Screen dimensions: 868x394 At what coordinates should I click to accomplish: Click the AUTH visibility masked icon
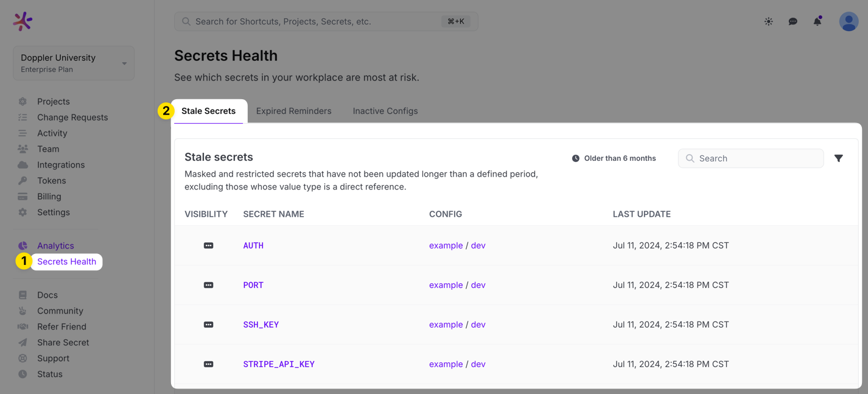click(208, 245)
